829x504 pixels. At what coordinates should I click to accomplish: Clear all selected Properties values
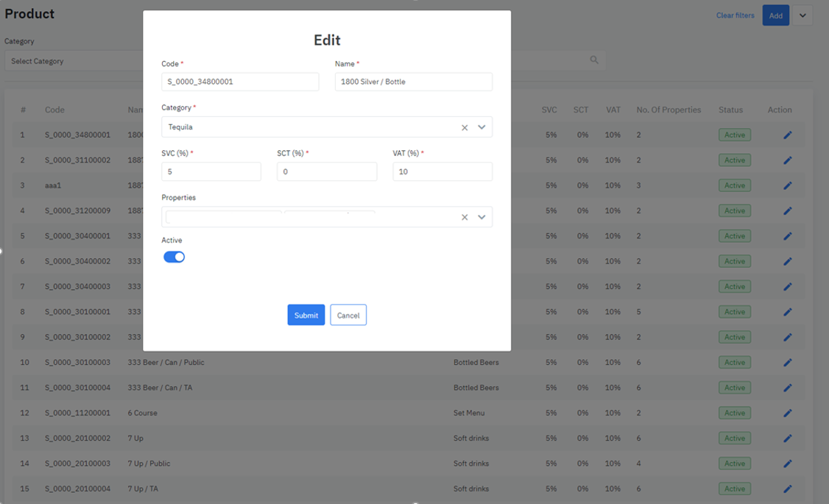[465, 217]
